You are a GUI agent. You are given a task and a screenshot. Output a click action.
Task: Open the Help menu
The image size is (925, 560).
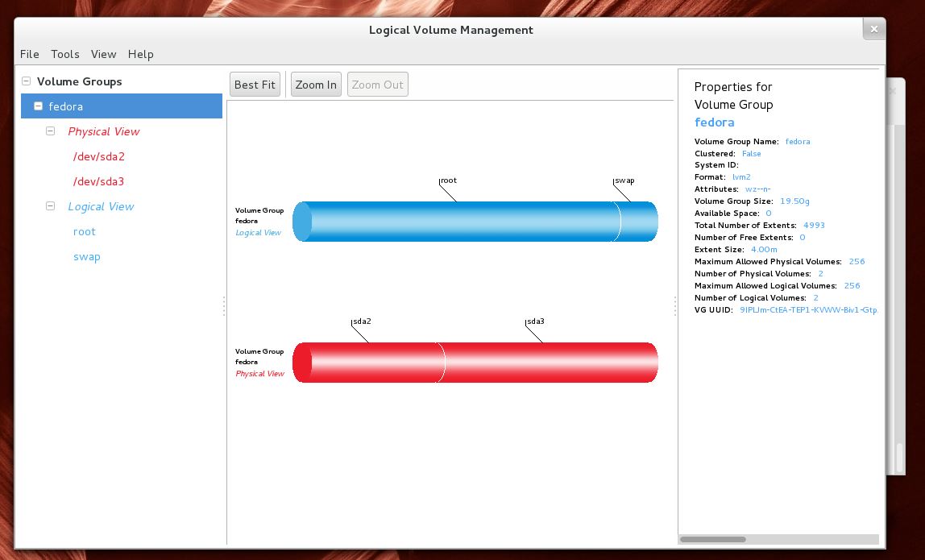140,54
